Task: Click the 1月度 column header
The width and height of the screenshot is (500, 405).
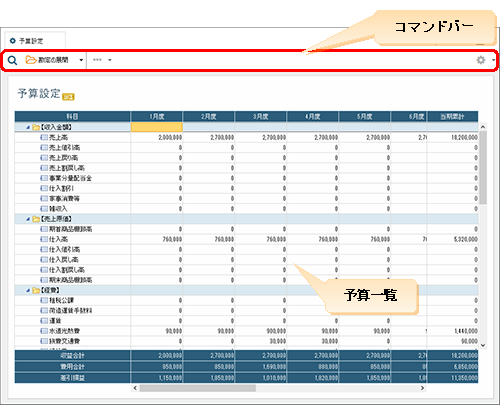Action: (x=157, y=116)
